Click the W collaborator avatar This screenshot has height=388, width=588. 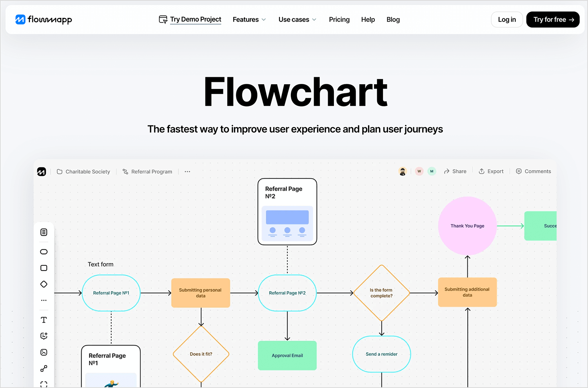pyautogui.click(x=419, y=171)
